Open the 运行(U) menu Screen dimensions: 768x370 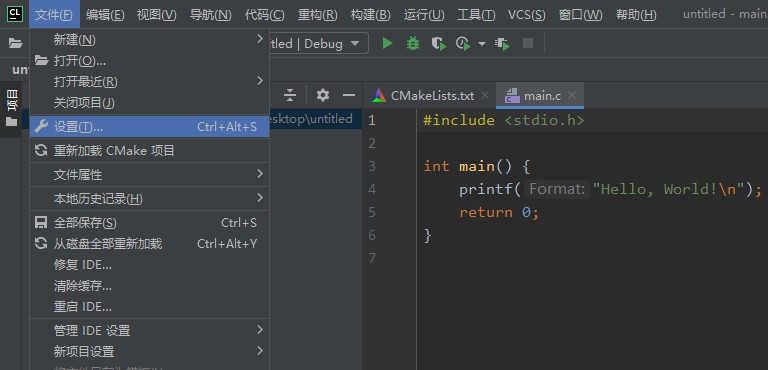424,15
